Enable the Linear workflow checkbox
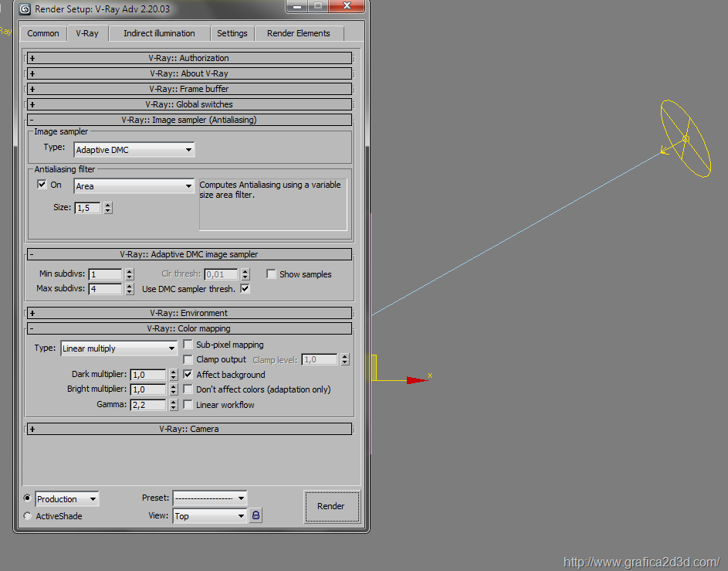 click(188, 405)
